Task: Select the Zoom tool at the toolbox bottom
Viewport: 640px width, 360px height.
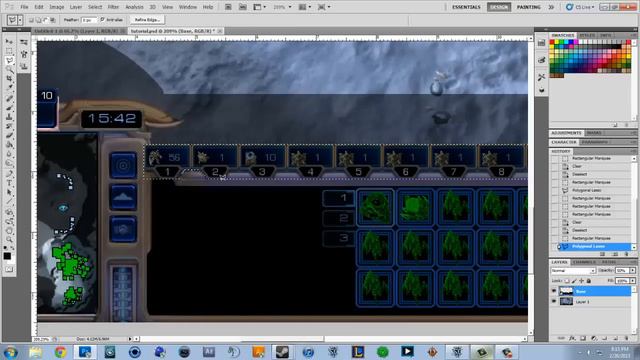Action: point(9,240)
